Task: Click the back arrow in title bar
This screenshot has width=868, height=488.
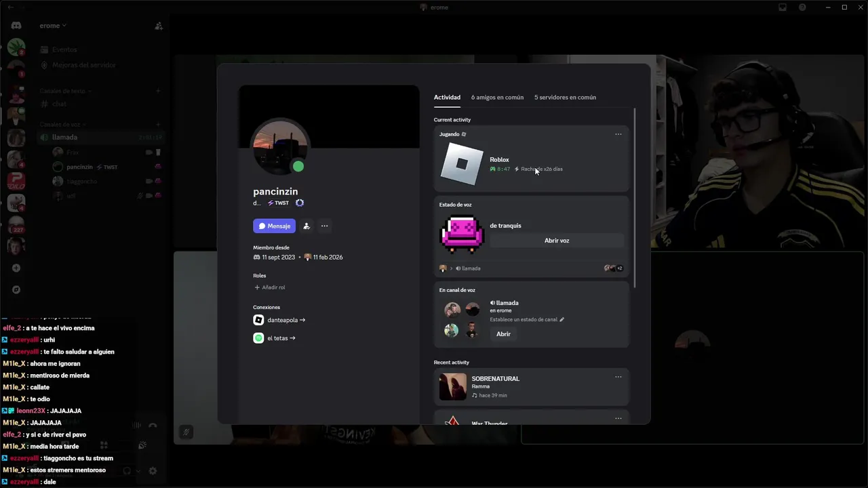Action: tap(10, 7)
